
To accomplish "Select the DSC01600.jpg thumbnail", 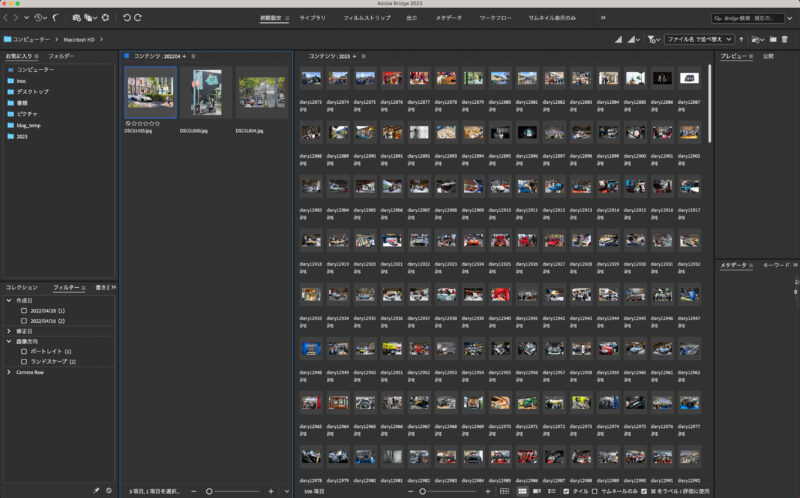I will click(x=206, y=94).
